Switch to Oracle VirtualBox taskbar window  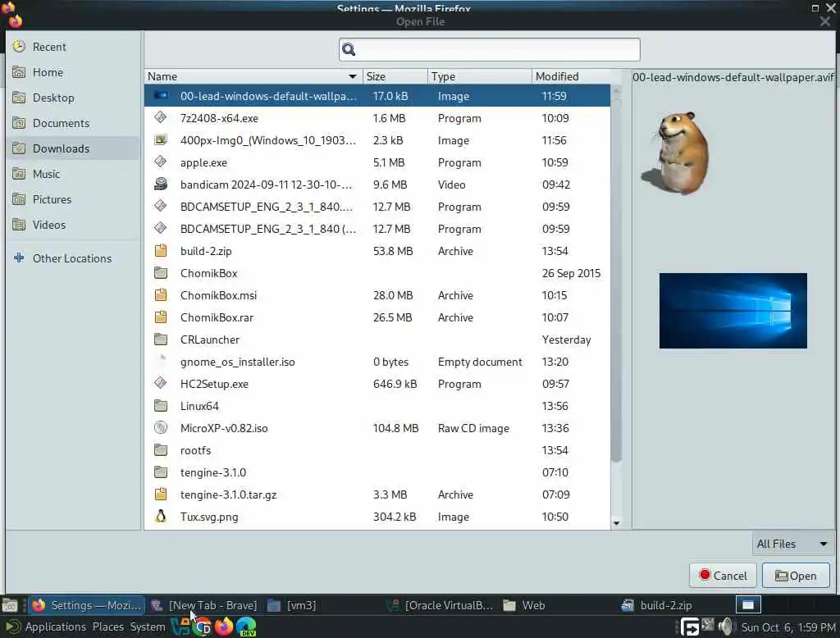[x=441, y=605]
